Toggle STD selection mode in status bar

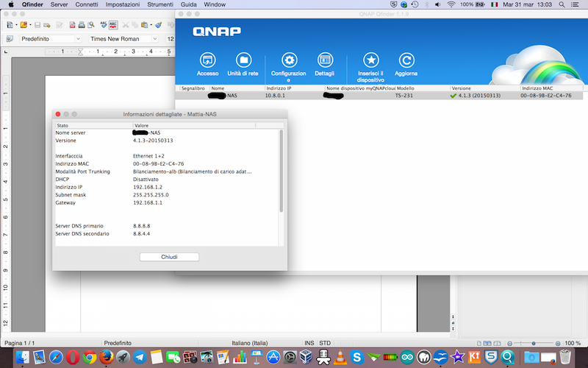tap(325, 343)
